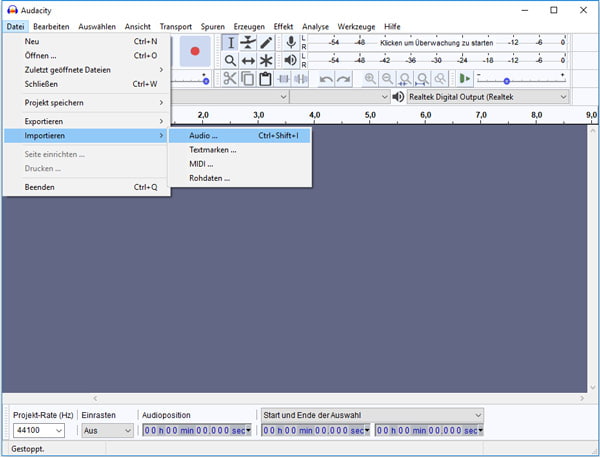Click the red Record button
This screenshot has height=457, width=600.
[195, 51]
